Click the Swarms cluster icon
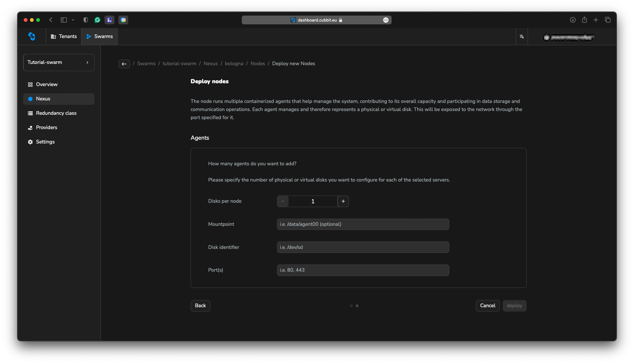This screenshot has height=364, width=634. [x=89, y=36]
